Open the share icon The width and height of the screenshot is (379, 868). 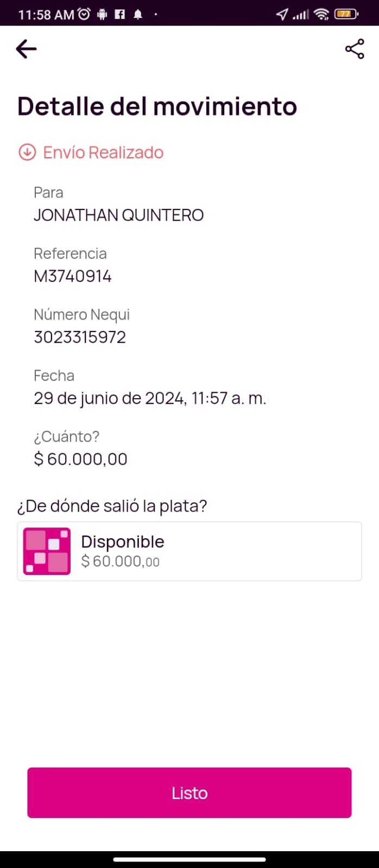click(x=355, y=49)
